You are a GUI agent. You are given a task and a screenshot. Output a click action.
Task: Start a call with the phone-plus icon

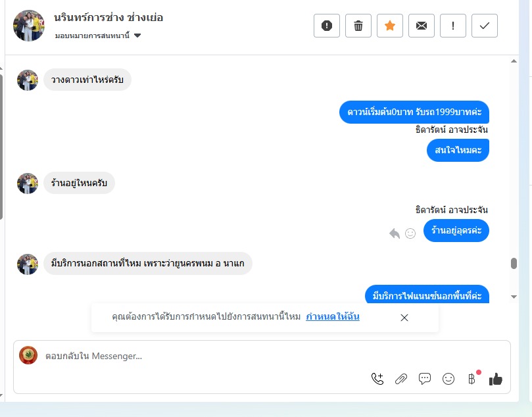377,379
